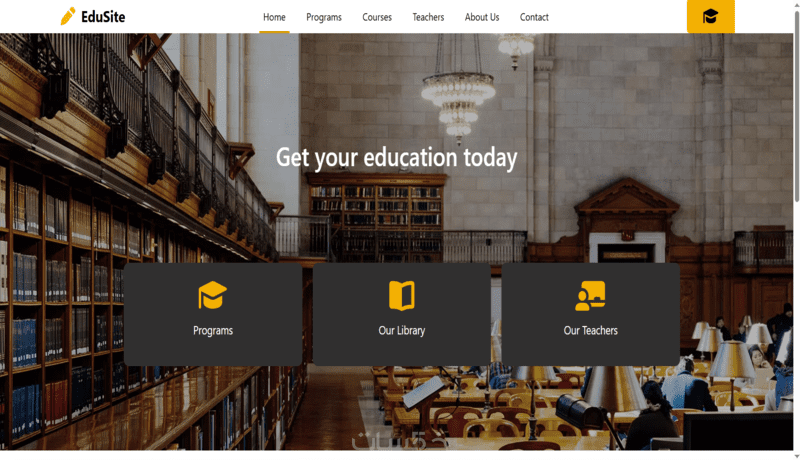Click the 'Get your education today' heading
This screenshot has height=460, width=800.
396,157
